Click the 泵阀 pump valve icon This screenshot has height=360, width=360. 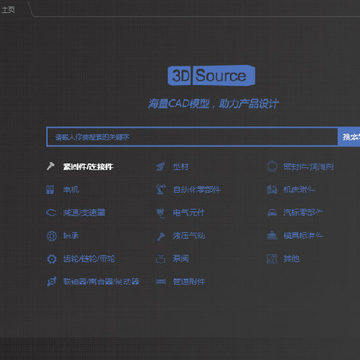(160, 259)
